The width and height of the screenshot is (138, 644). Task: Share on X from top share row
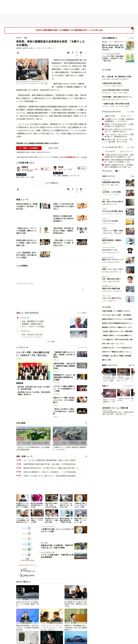point(77,52)
